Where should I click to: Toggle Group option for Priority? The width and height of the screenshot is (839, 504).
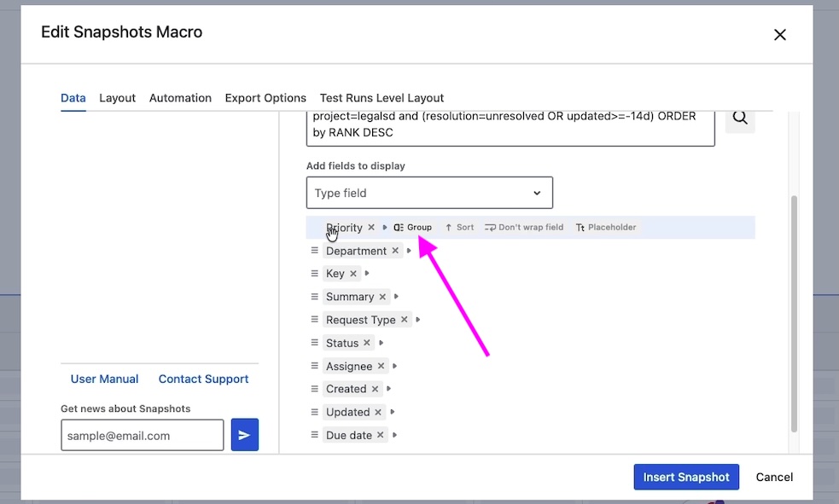[x=412, y=227]
